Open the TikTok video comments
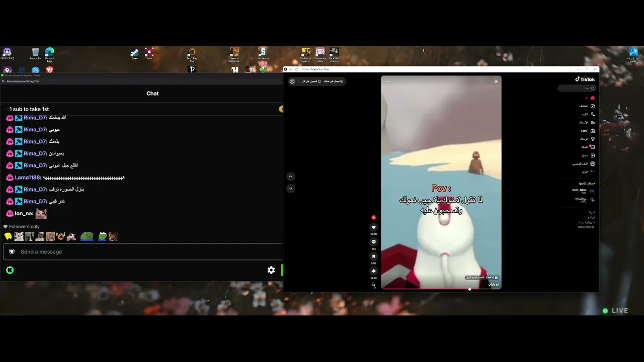The image size is (644, 362). (x=373, y=242)
